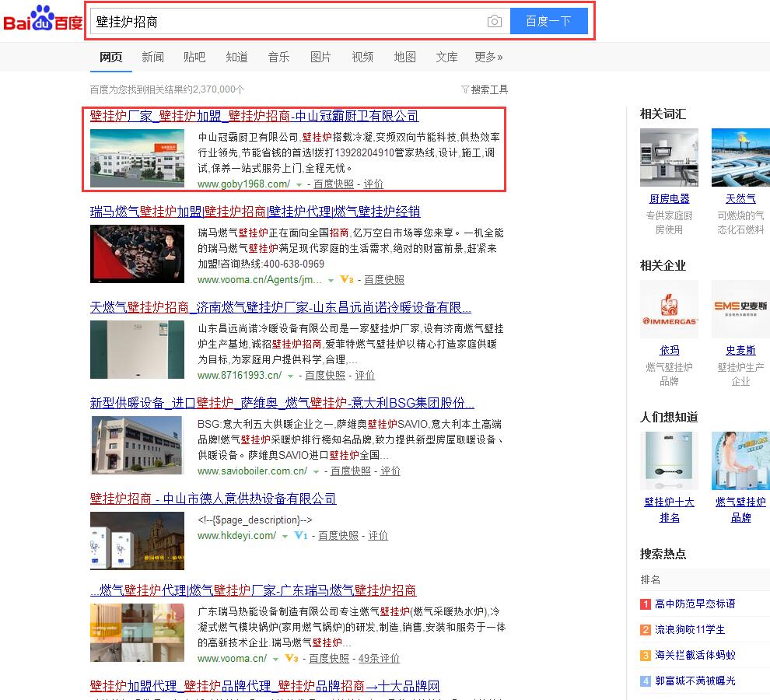This screenshot has width=770, height=700.
Task: Expand dropdown arrow beside www.goby1968.com
Action: pyautogui.click(x=299, y=185)
